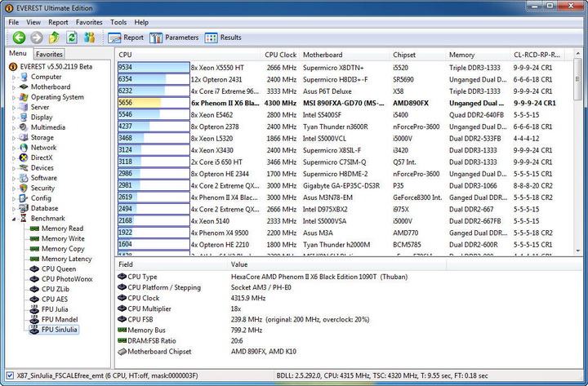The height and width of the screenshot is (386, 588).
Task: Open the CPU ZLib benchmark
Action: click(50, 290)
